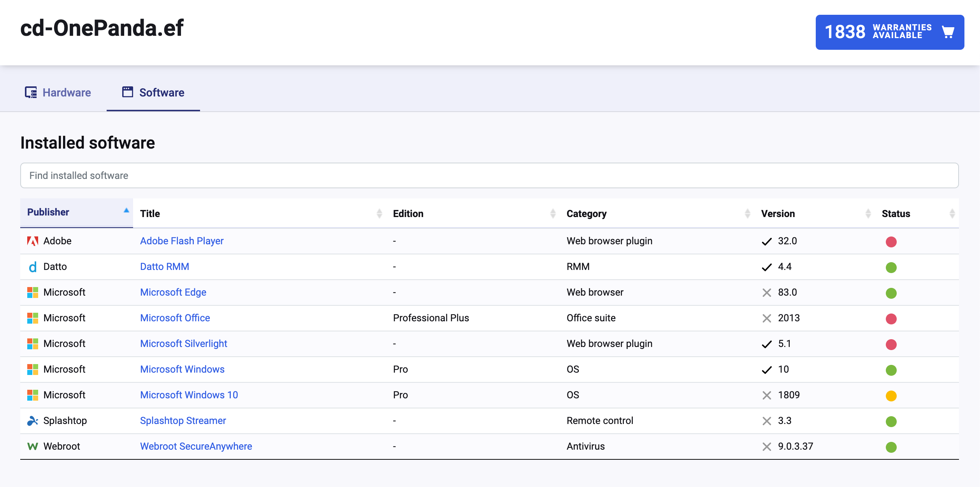Click the Datto publisher logo icon
The width and height of the screenshot is (980, 487).
click(x=33, y=267)
